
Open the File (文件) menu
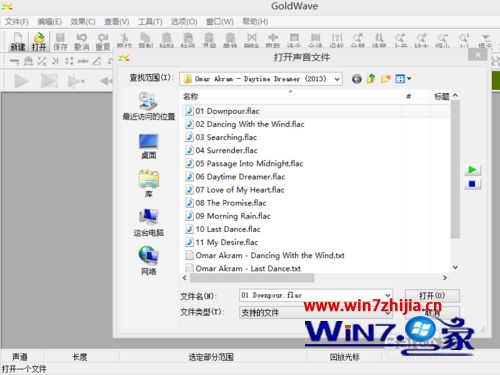16,22
